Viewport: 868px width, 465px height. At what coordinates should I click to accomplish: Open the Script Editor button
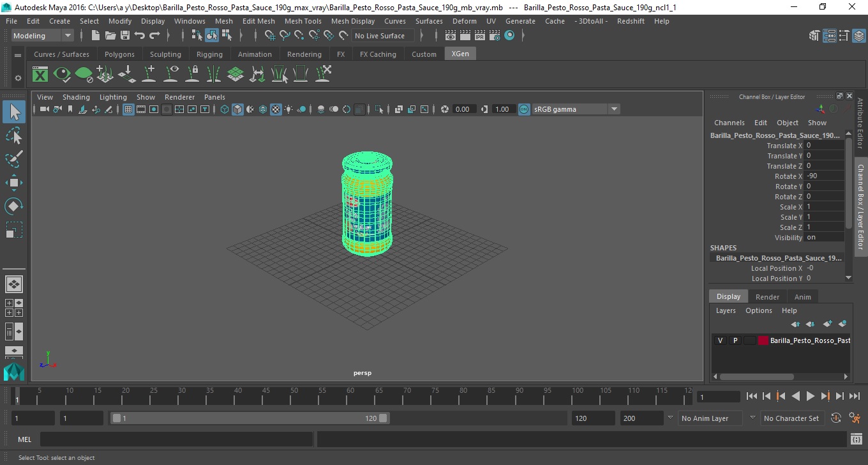[857, 439]
